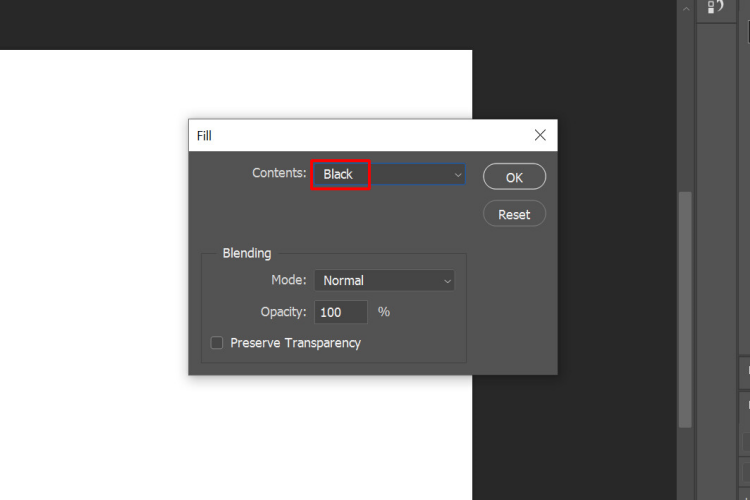Click OK in the Fill dialog
Viewport: 750px width, 500px height.
(x=514, y=177)
